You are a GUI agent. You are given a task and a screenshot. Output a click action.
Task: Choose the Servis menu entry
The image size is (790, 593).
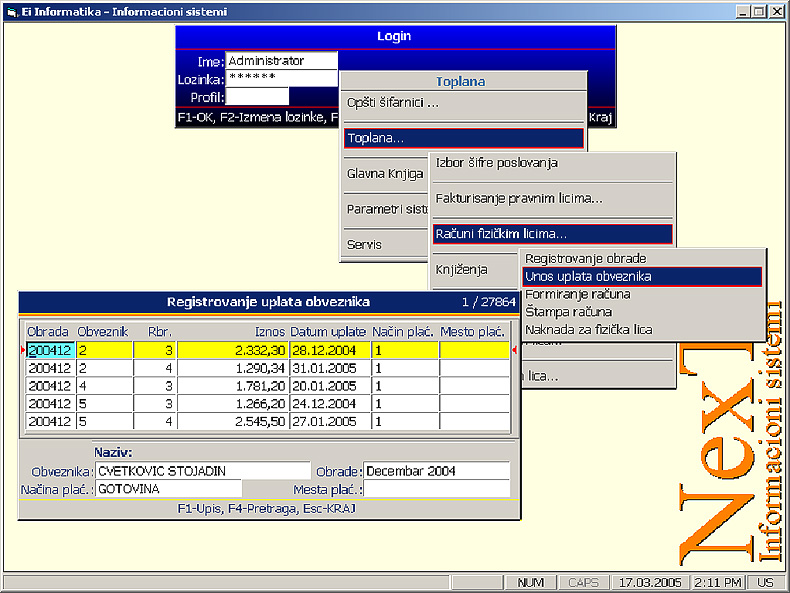pos(364,244)
